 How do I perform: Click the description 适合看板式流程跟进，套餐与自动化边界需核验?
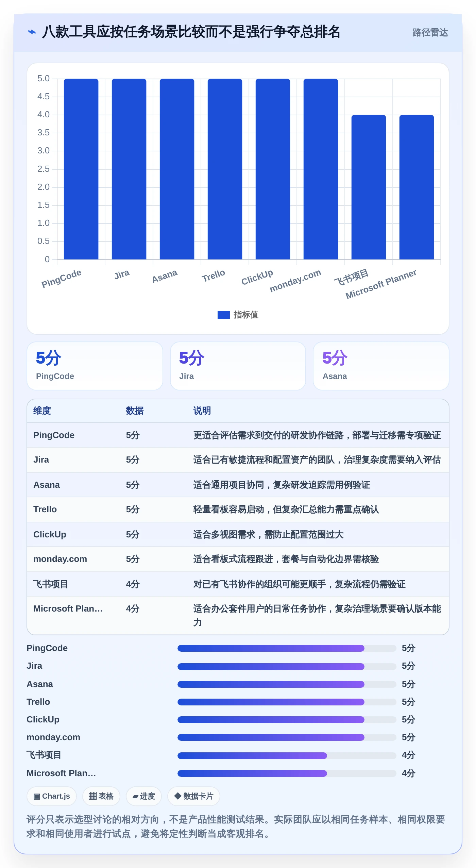pyautogui.click(x=286, y=559)
